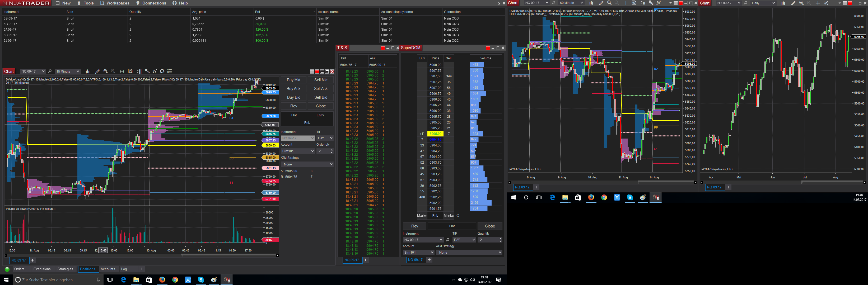Zoom in on the 60 Minute chart
Screen dimensions: 868x285
609,3
